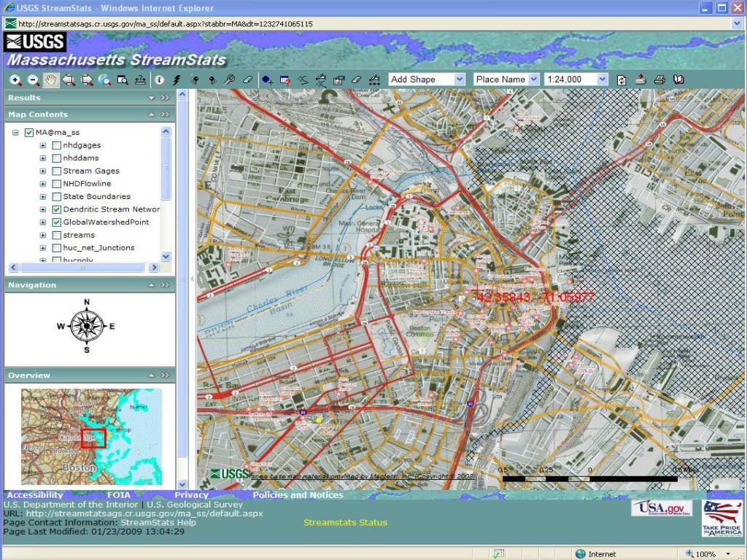
Task: Click the Navigation panel header
Action: pos(90,285)
